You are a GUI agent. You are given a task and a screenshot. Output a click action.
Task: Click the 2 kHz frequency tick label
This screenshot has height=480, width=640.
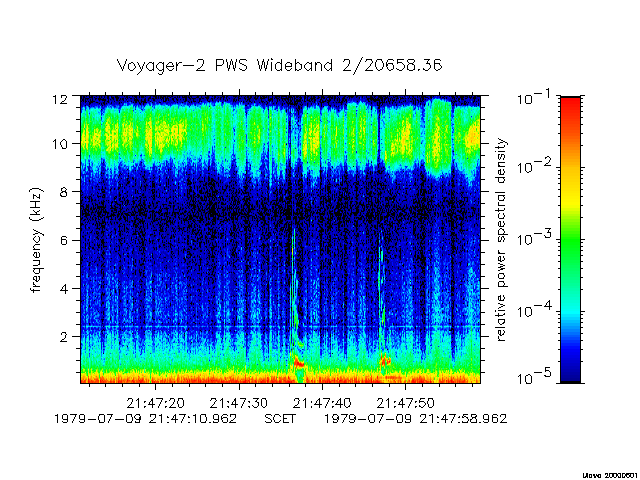[64, 337]
